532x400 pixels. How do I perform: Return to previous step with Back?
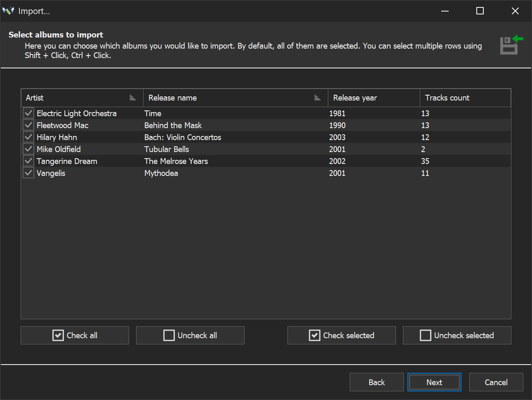pyautogui.click(x=377, y=382)
